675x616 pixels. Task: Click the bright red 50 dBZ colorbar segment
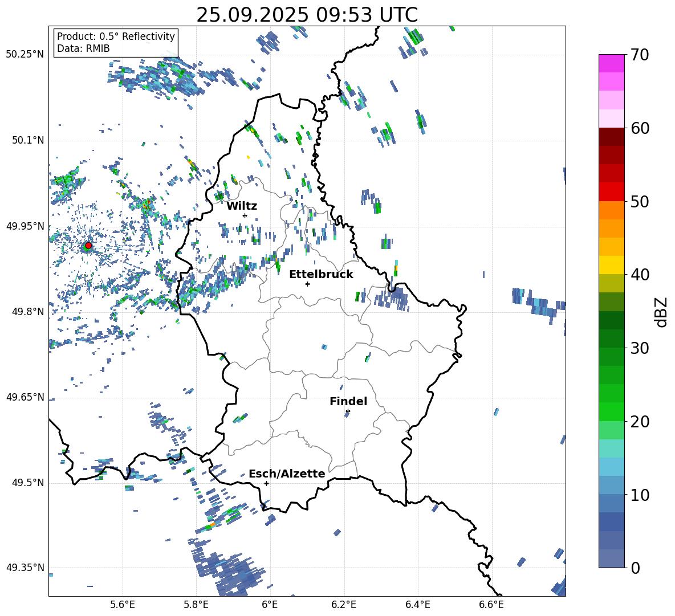click(611, 192)
